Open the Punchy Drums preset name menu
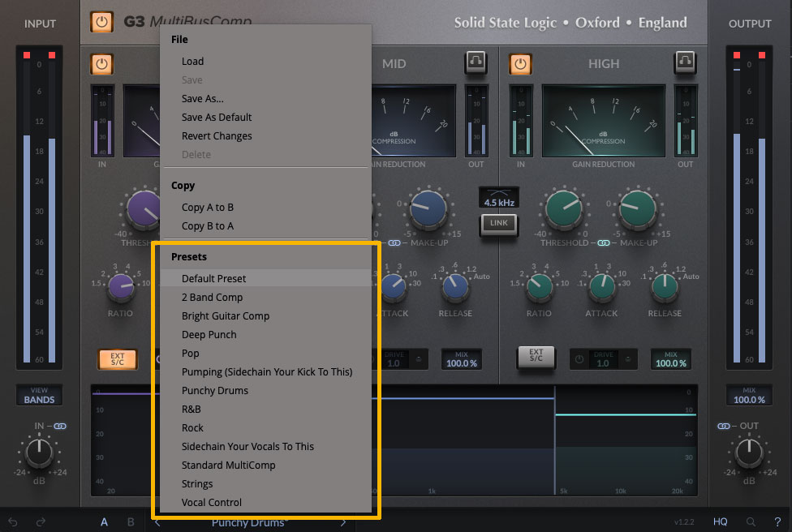Image resolution: width=792 pixels, height=532 pixels. (x=248, y=523)
